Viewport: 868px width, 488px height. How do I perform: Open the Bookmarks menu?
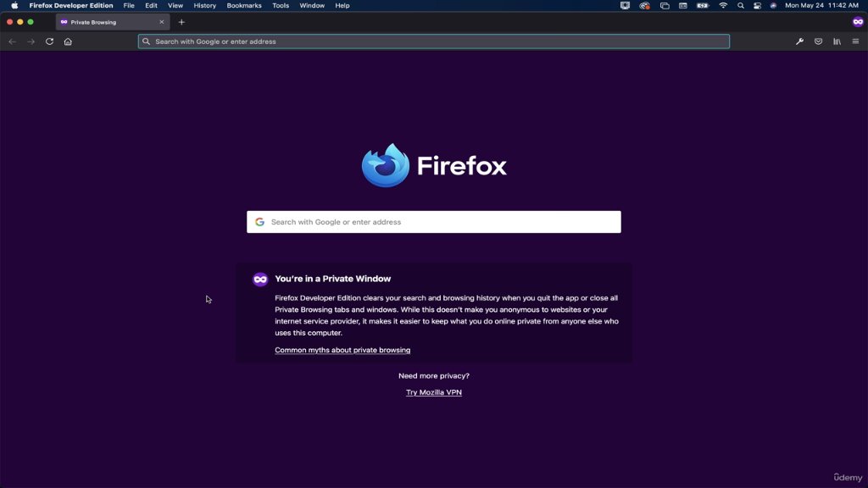coord(244,6)
